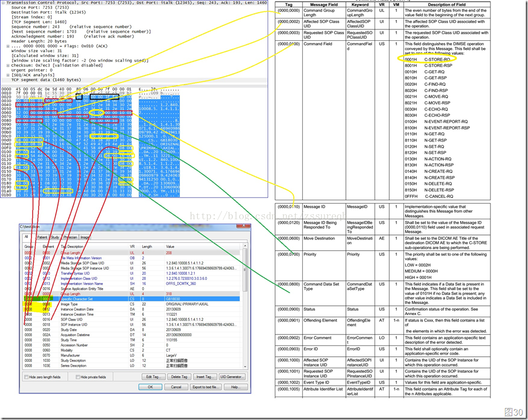Select 'Media Storage SOP Class UID' row

[132, 263]
